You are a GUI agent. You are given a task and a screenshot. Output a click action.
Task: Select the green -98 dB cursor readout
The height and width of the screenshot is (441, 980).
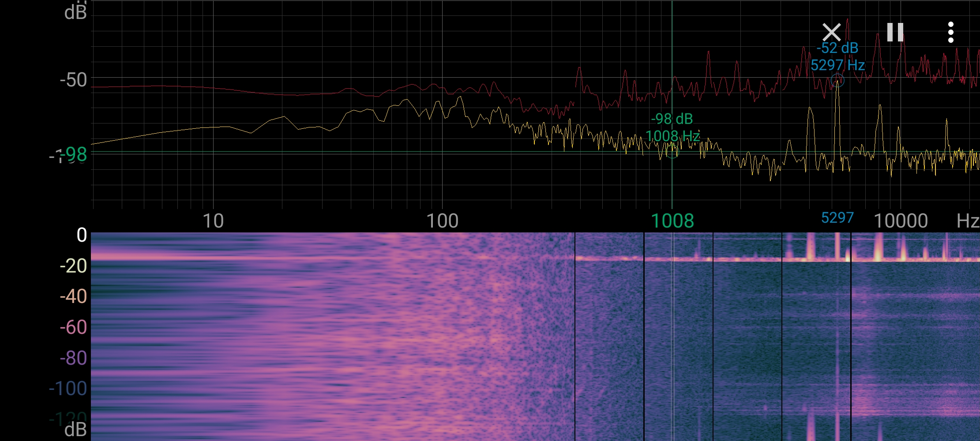[672, 119]
